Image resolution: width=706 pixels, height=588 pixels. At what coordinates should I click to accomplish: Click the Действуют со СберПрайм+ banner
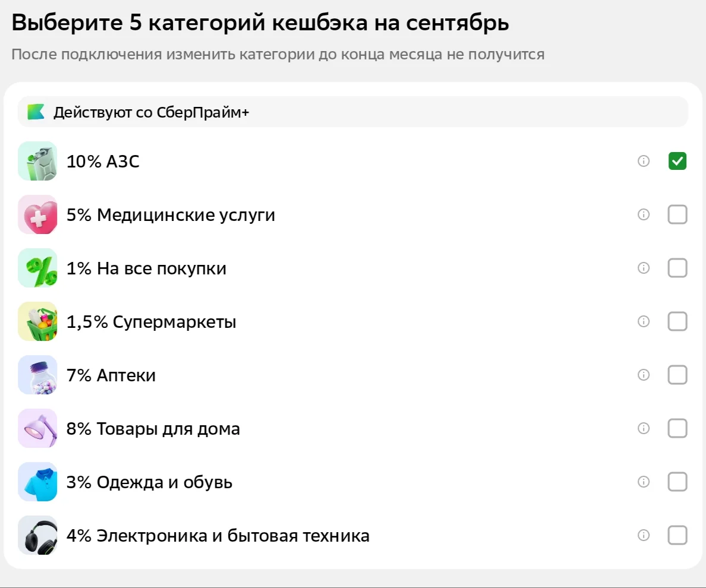pyautogui.click(x=353, y=112)
